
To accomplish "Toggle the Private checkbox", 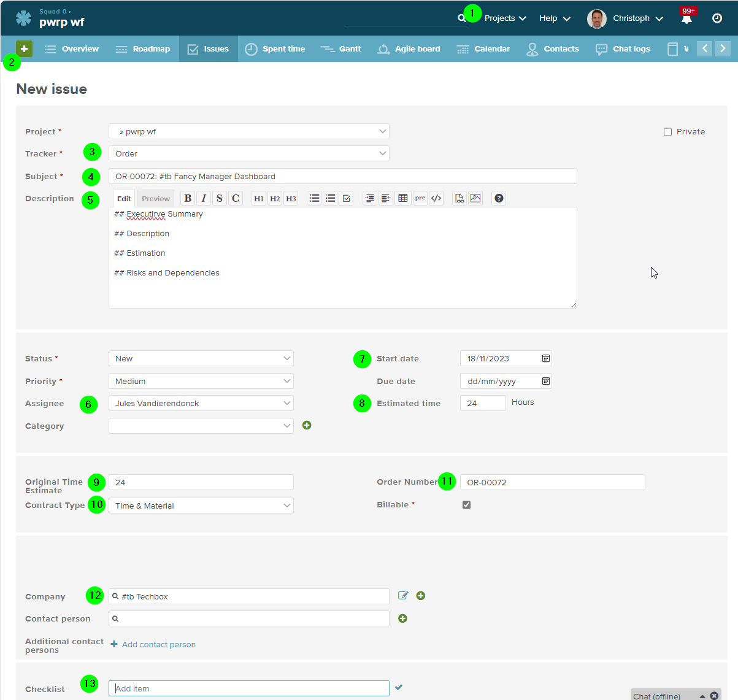I will tap(667, 132).
